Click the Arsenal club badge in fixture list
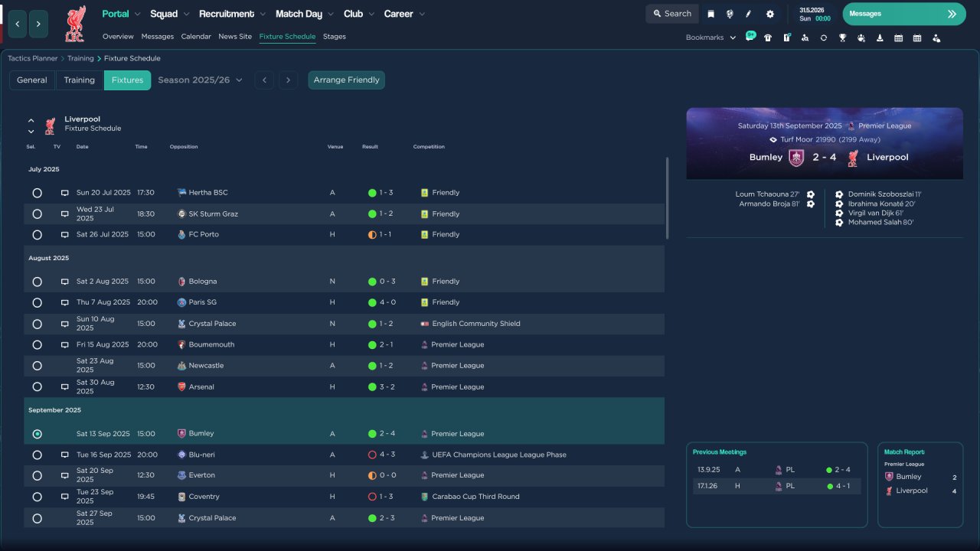This screenshot has height=551, width=980. 181,387
